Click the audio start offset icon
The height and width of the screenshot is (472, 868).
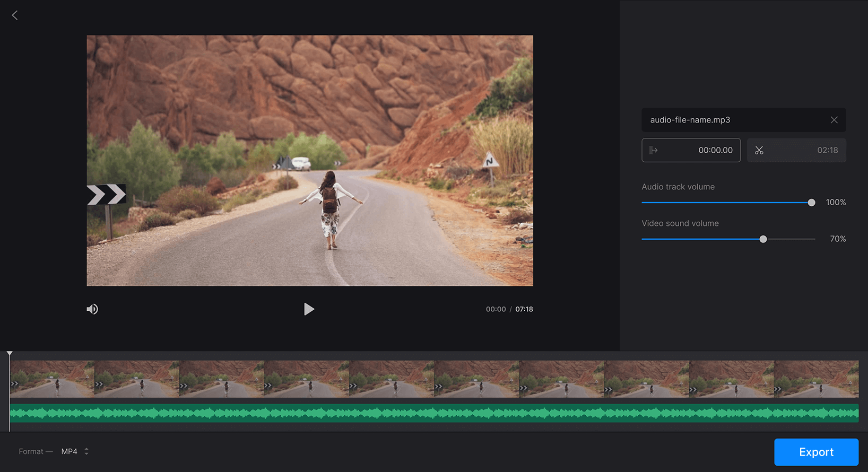coord(654,151)
